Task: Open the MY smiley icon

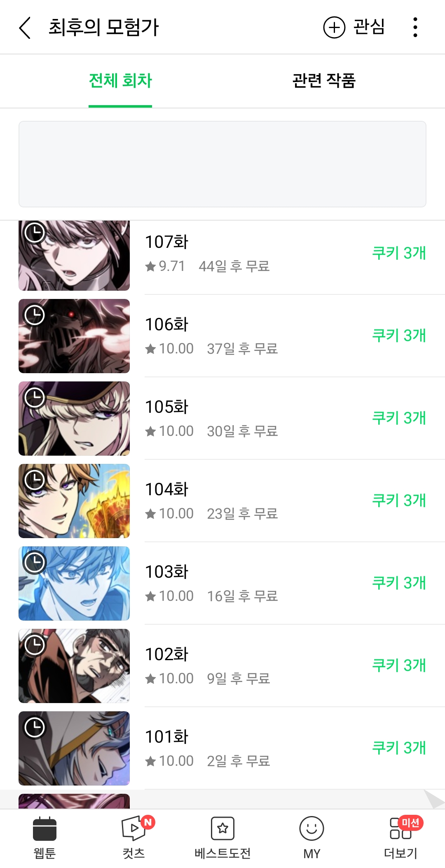Action: (311, 828)
